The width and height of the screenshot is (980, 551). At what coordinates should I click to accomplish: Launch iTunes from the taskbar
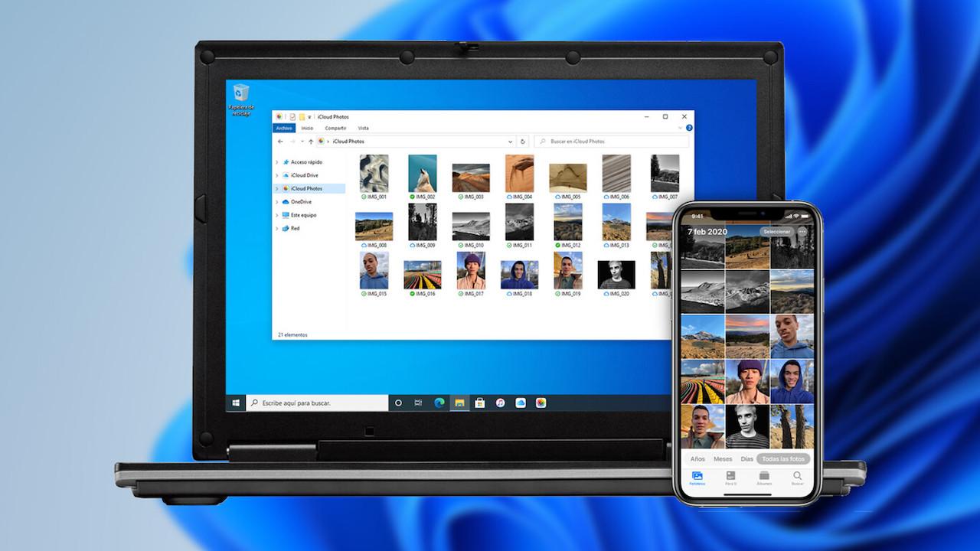(500, 403)
